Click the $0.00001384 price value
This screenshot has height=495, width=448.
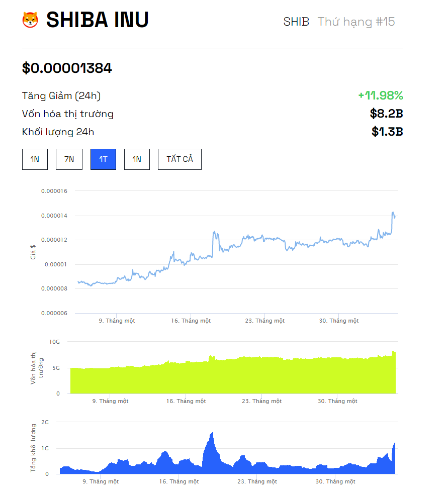coord(67,68)
